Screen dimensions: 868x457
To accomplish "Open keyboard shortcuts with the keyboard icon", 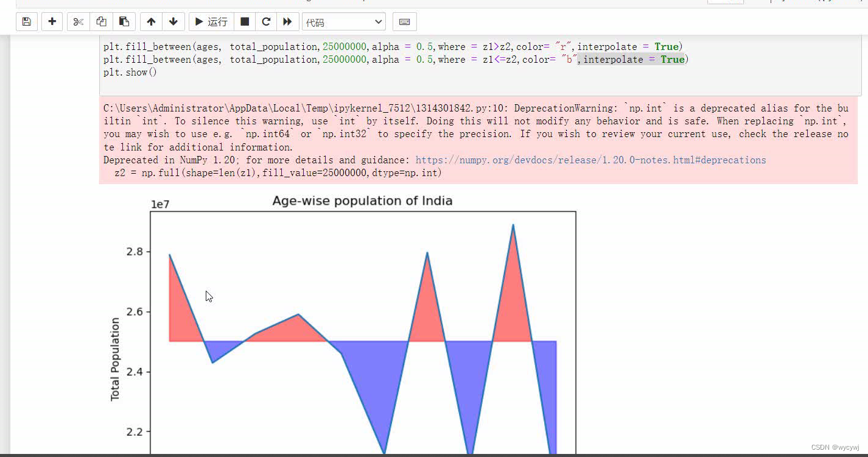I will 404,21.
